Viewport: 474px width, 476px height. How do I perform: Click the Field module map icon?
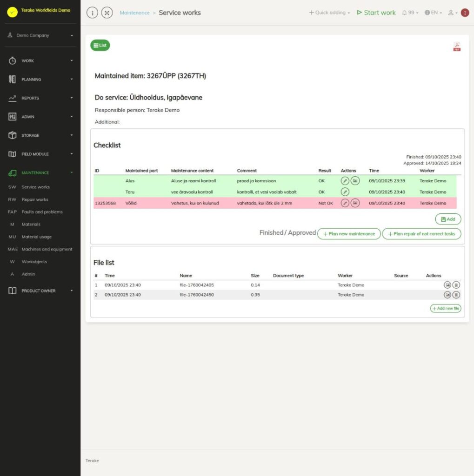[12, 154]
